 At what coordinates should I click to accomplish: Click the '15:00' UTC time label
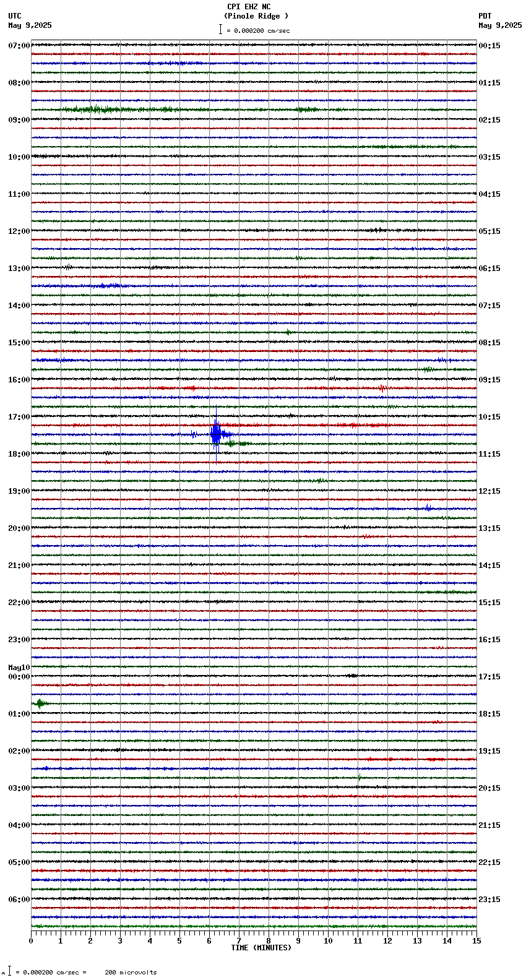tap(19, 343)
